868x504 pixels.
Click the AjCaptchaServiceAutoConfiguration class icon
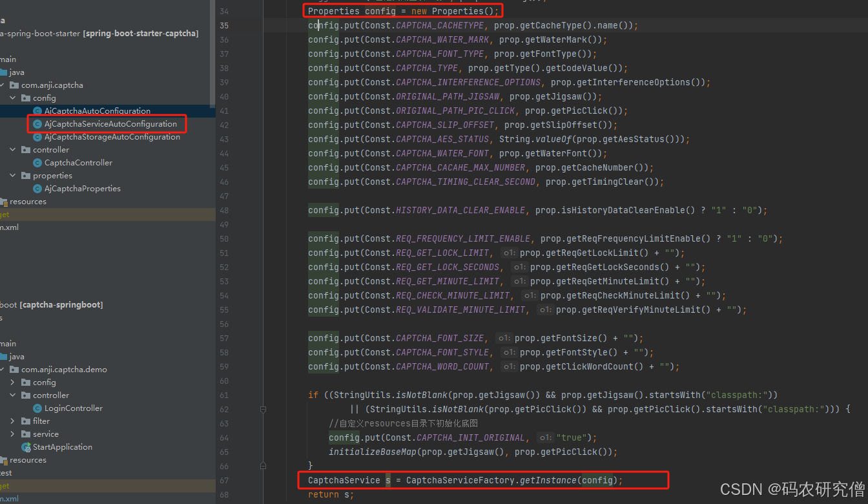[x=37, y=124]
